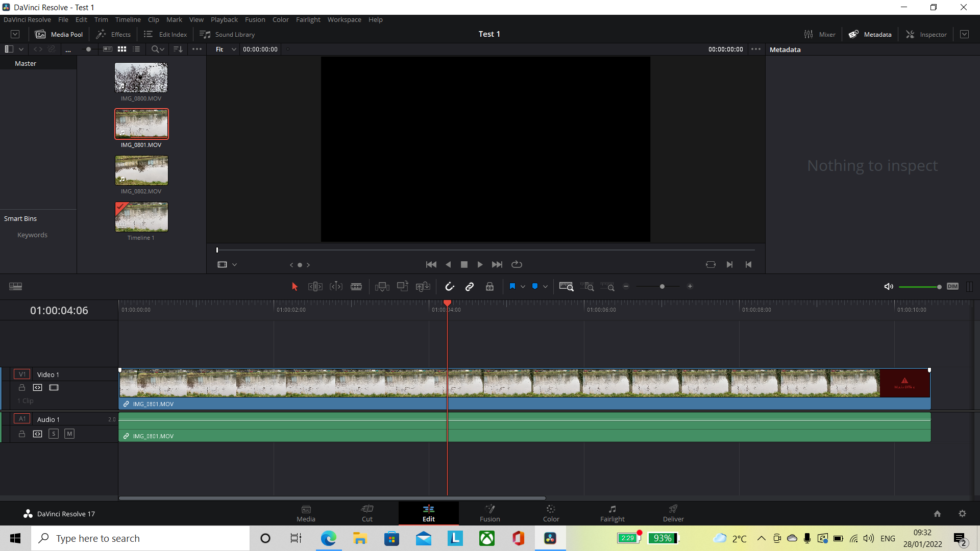This screenshot has height=551, width=980.
Task: Open the marker color dropdown arrow
Action: click(x=545, y=287)
